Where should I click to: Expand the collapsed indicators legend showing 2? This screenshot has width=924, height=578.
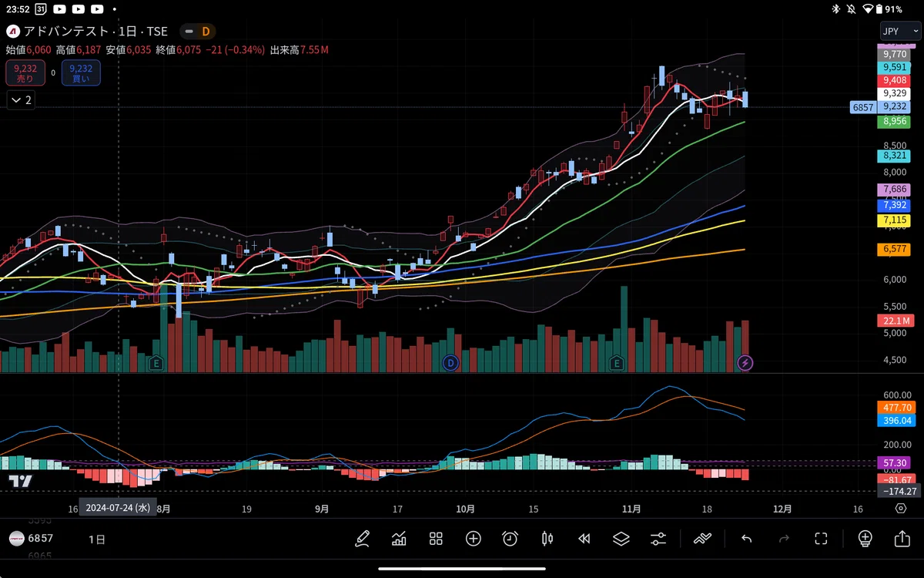pos(21,100)
